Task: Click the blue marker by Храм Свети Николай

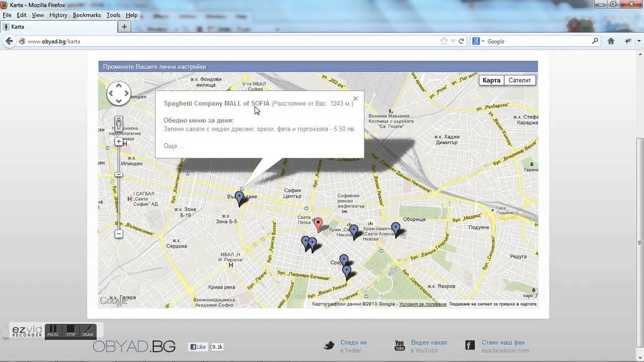Action: pyautogui.click(x=354, y=231)
